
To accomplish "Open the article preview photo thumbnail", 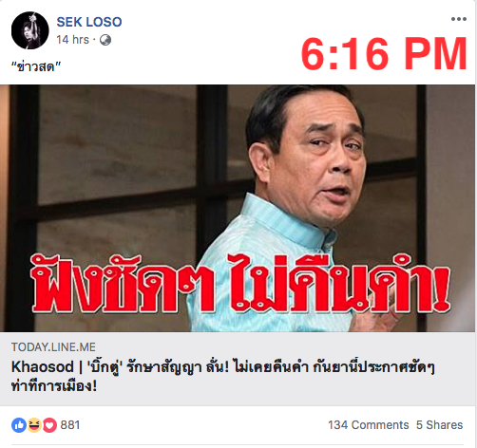I will pyautogui.click(x=238, y=208).
